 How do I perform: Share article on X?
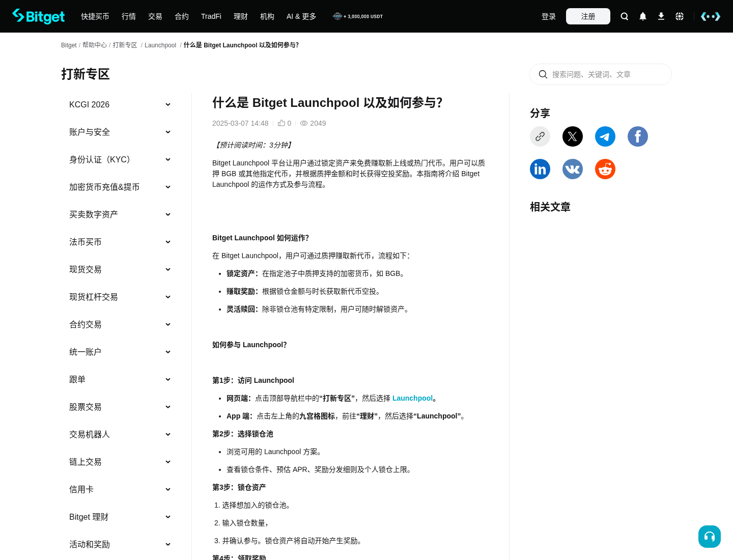[x=573, y=136]
